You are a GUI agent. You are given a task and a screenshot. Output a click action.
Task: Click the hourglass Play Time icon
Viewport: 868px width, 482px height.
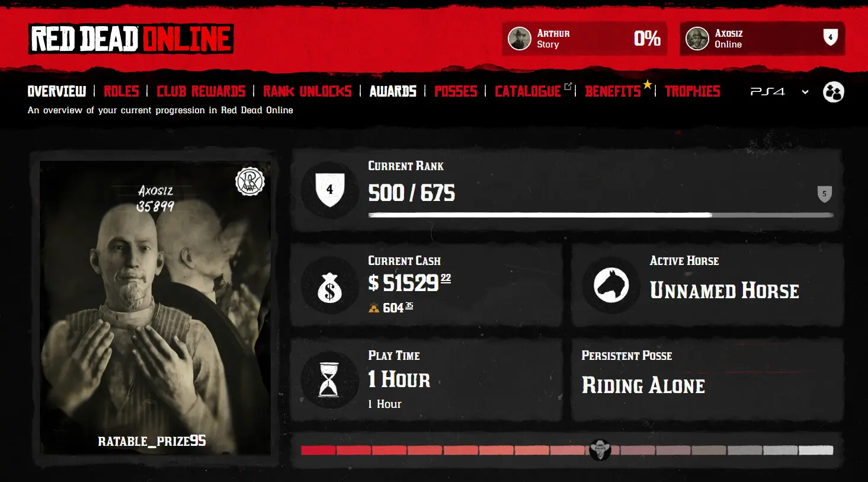329,380
